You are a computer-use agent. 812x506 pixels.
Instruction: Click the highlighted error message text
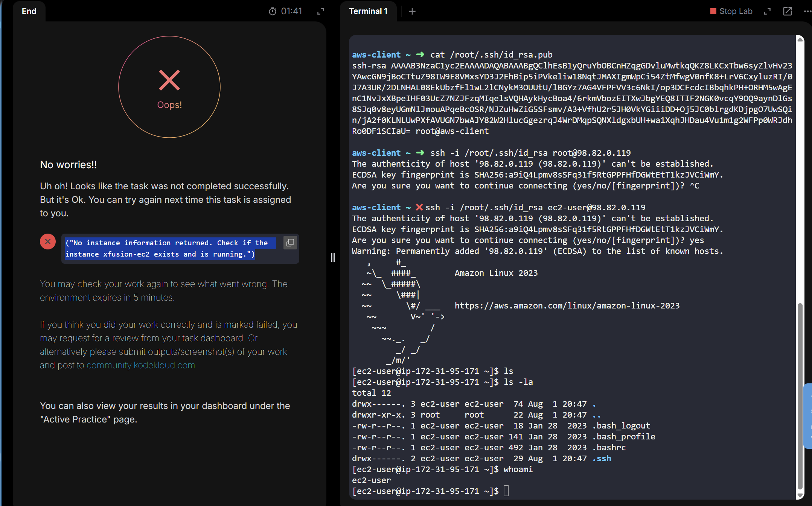click(x=167, y=248)
